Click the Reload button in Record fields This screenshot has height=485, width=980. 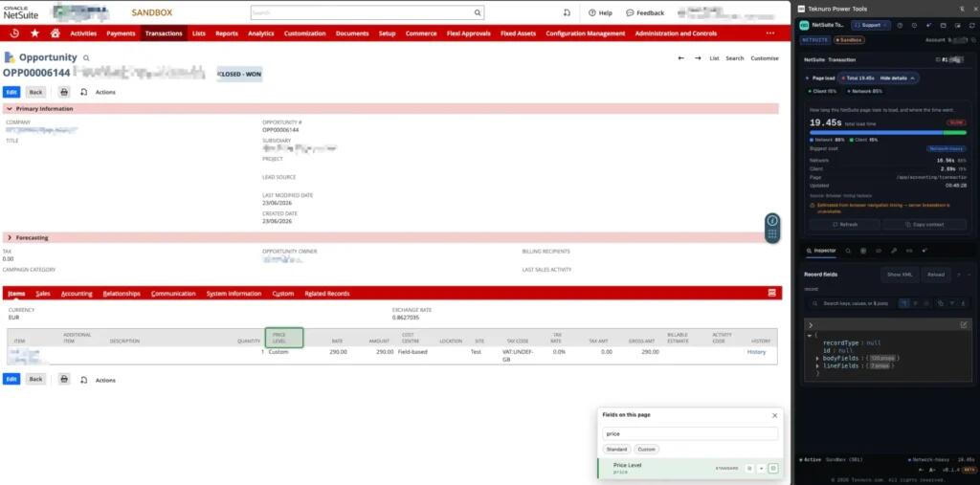pos(936,275)
